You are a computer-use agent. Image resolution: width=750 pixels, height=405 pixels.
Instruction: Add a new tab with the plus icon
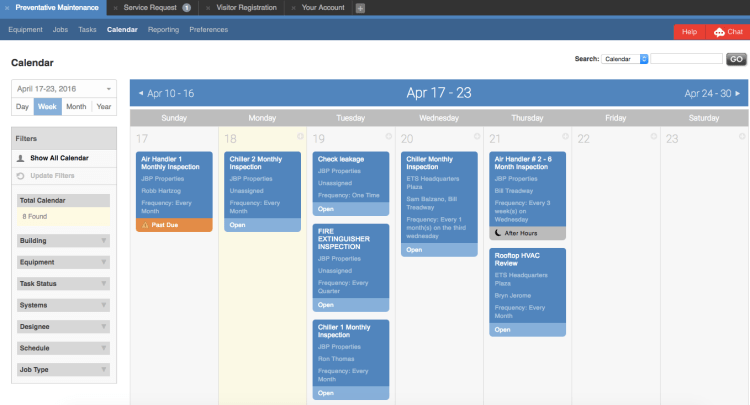(x=360, y=8)
